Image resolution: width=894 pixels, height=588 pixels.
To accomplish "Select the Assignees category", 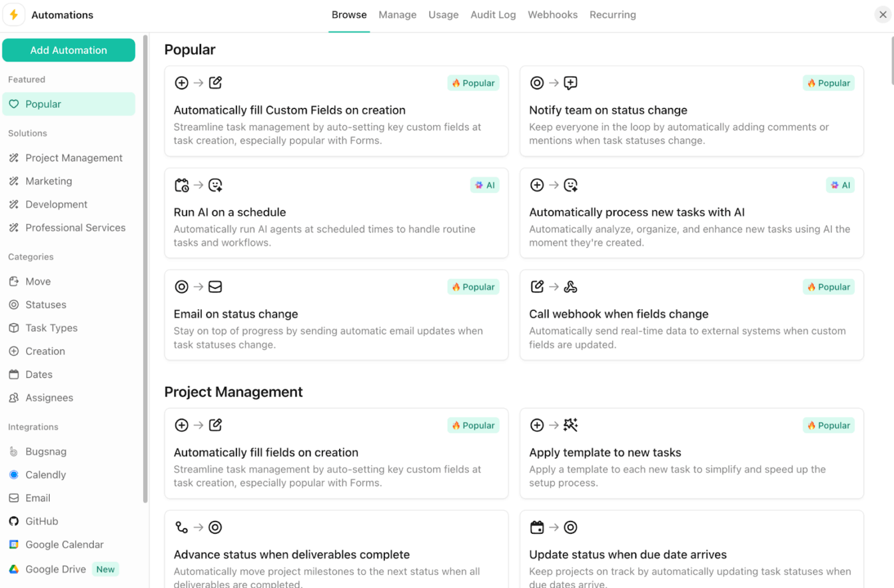I will click(48, 397).
